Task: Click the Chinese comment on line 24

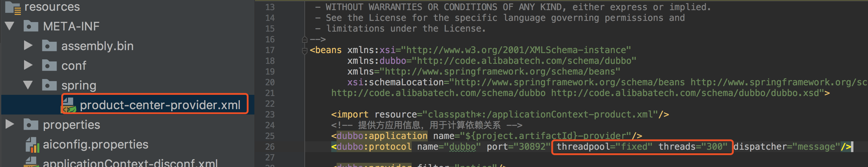Action: (x=427, y=125)
